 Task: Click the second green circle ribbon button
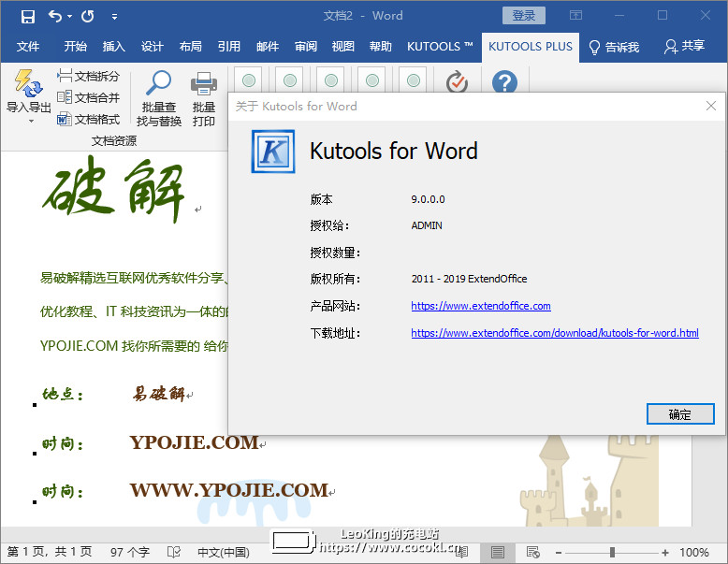(290, 80)
